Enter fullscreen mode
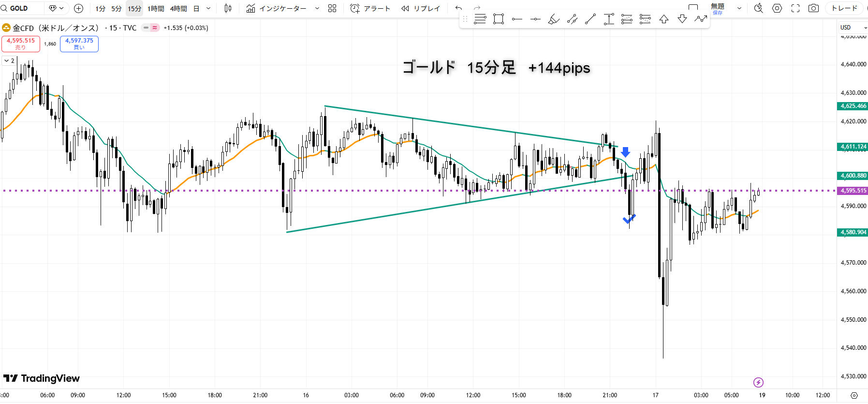This screenshot has height=404, width=868. pos(795,8)
